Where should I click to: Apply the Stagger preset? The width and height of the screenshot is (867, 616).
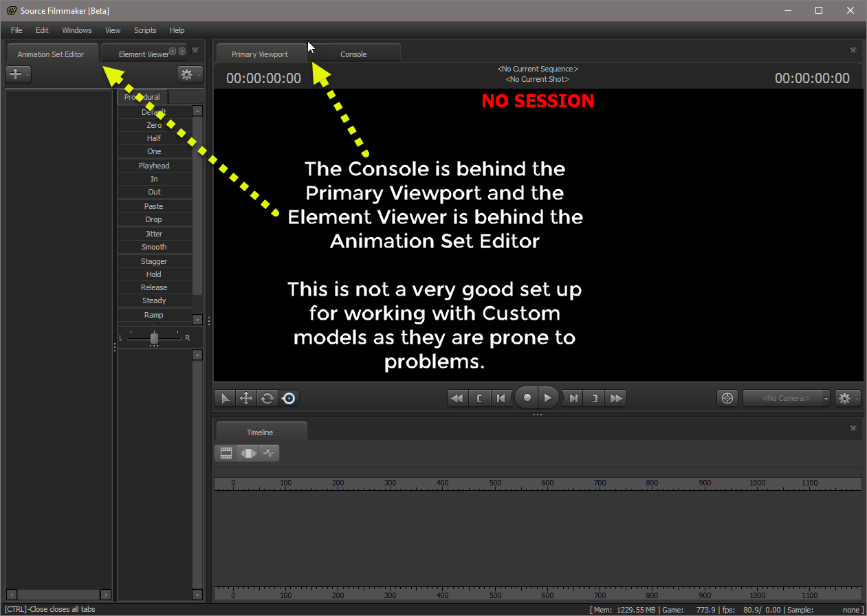[154, 261]
